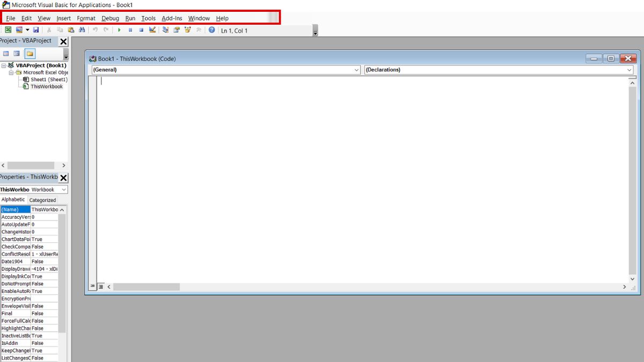
Task: Click the Undo arrow icon
Action: tap(95, 30)
